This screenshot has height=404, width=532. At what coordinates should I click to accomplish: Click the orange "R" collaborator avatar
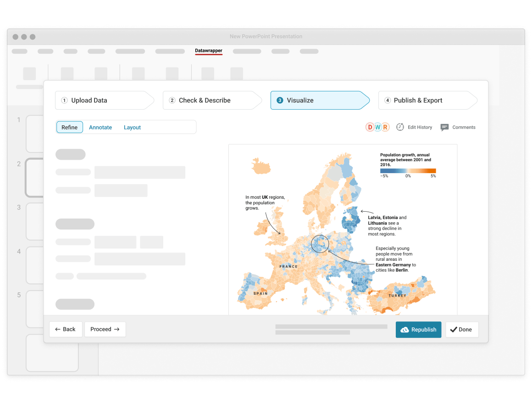[385, 127]
